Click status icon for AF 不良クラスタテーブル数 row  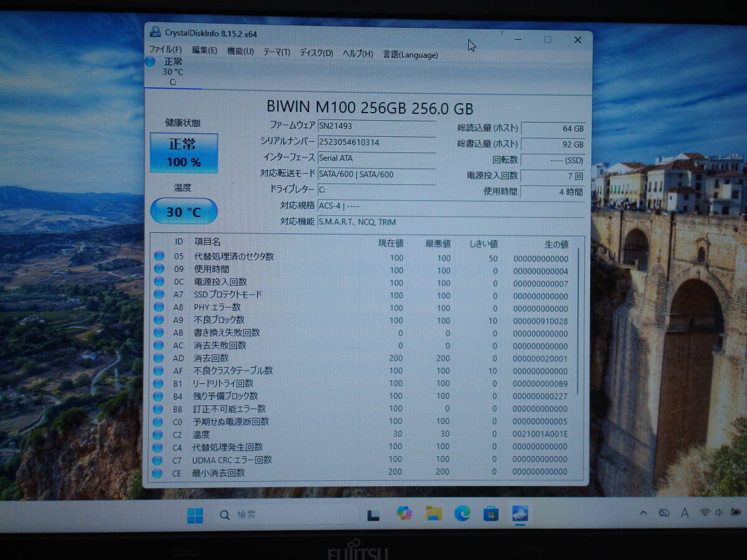point(159,370)
